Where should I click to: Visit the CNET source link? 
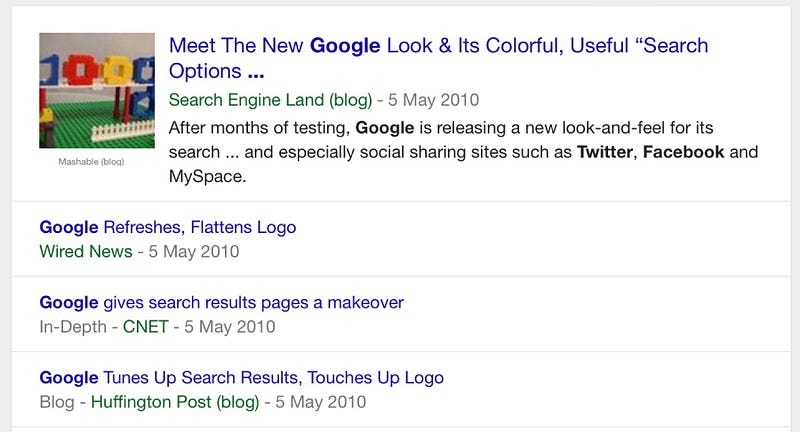[145, 327]
